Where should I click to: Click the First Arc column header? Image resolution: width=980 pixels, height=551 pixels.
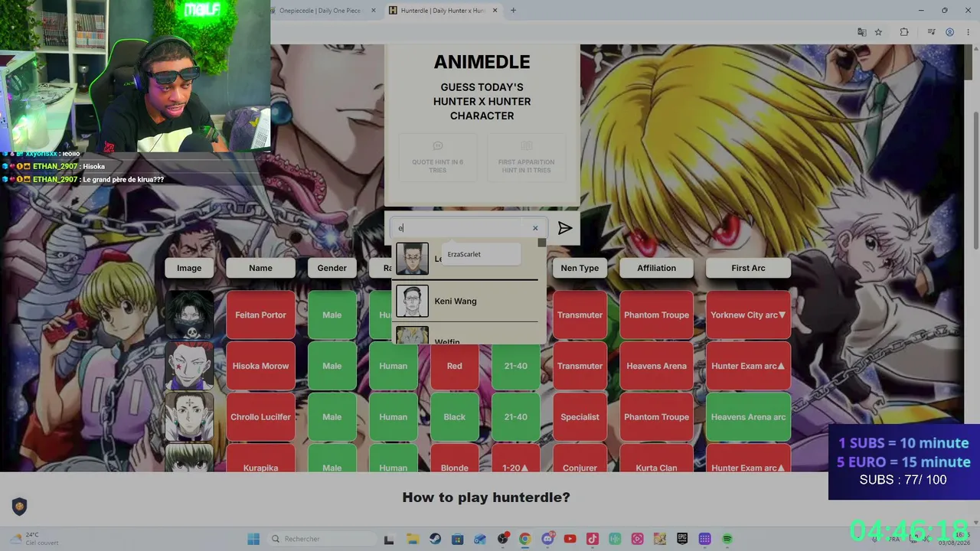pyautogui.click(x=748, y=268)
